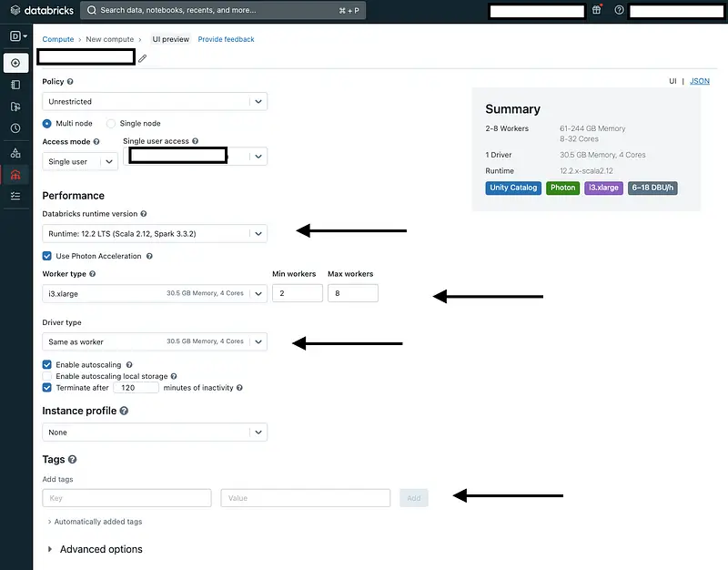This screenshot has width=728, height=570.
Task: Click the Provide feedback link
Action: (x=227, y=39)
